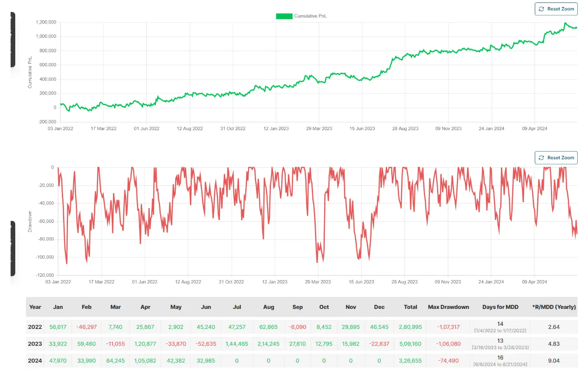Image resolution: width=588 pixels, height=376 pixels.
Task: Click the 33,922 January 2023 value
Action: [x=58, y=344]
